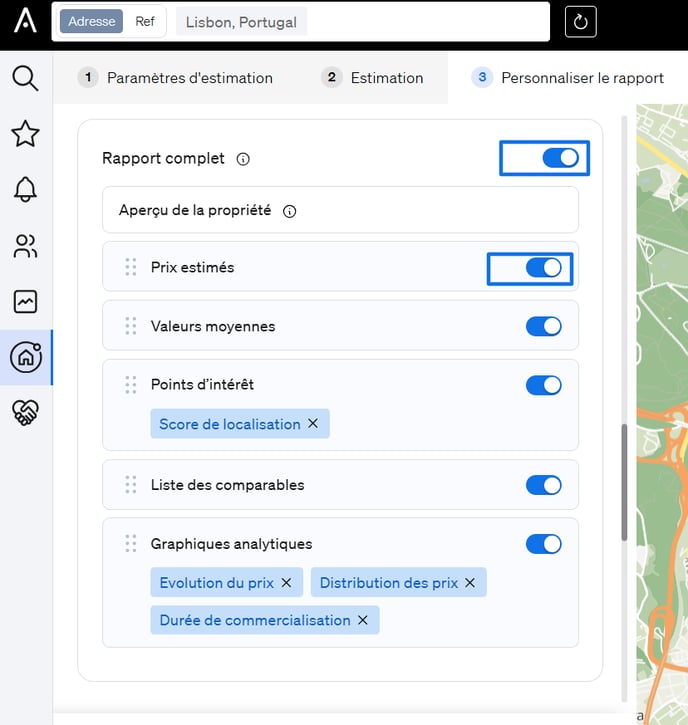Turn off the Prix estimés toggle
This screenshot has width=688, height=725.
543,268
